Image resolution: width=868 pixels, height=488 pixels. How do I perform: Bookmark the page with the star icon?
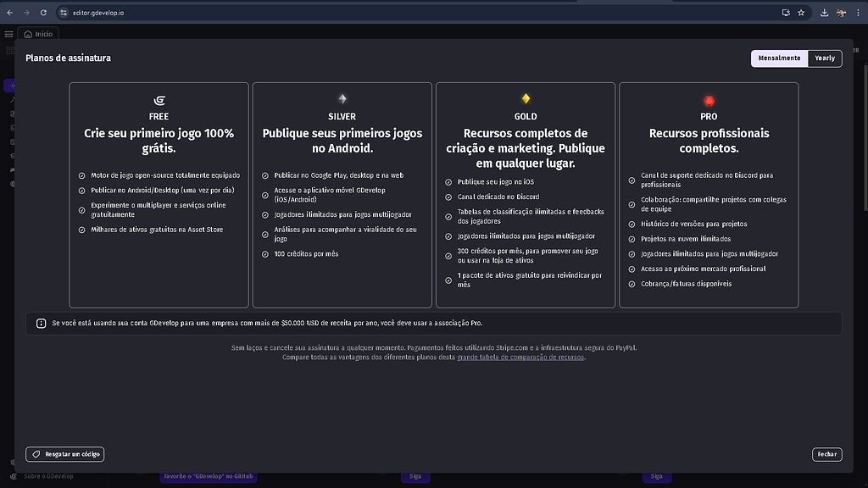(x=800, y=12)
